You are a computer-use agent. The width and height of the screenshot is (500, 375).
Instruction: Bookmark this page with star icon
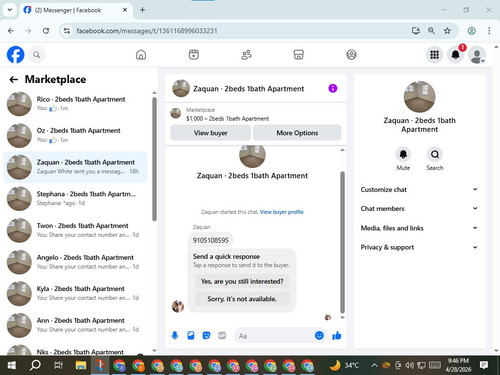coord(447,31)
